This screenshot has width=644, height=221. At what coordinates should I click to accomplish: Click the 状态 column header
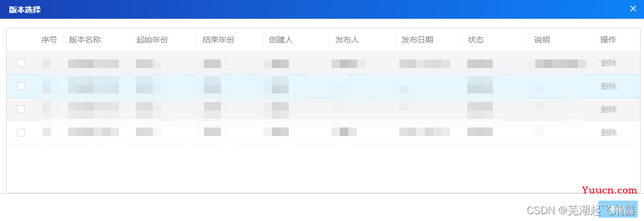pyautogui.click(x=476, y=40)
